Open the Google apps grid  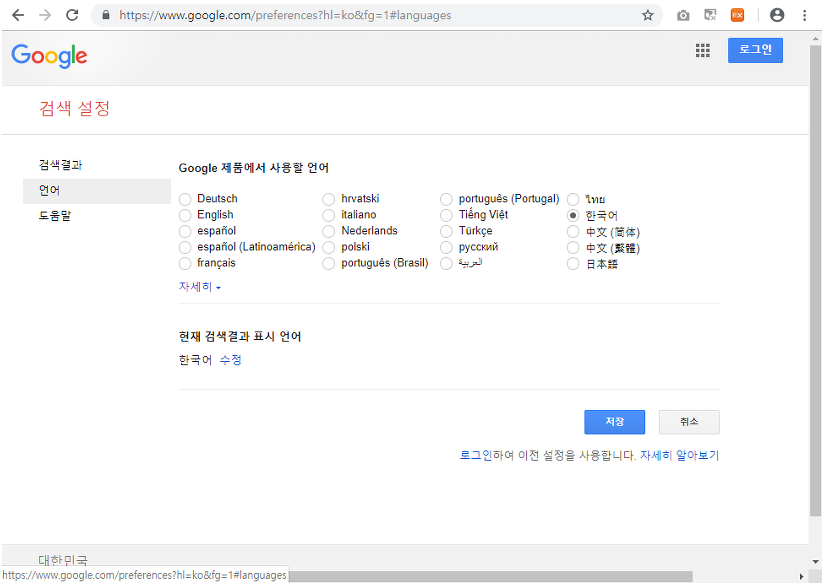703,50
